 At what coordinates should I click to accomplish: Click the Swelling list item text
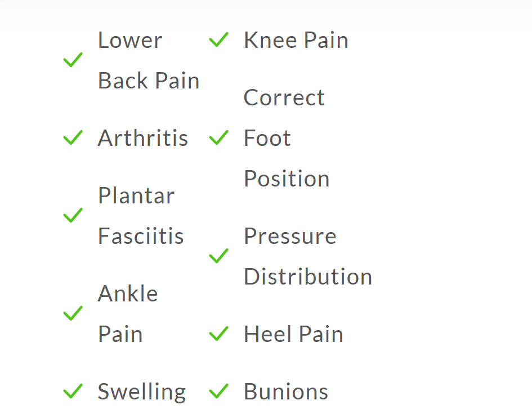point(141,392)
